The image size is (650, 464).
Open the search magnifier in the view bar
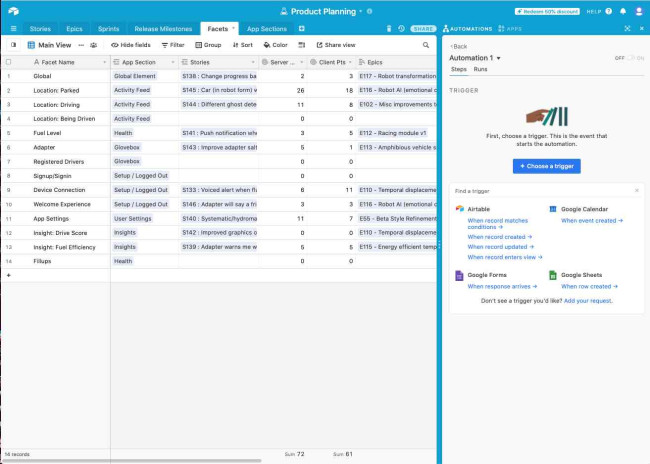pos(426,45)
